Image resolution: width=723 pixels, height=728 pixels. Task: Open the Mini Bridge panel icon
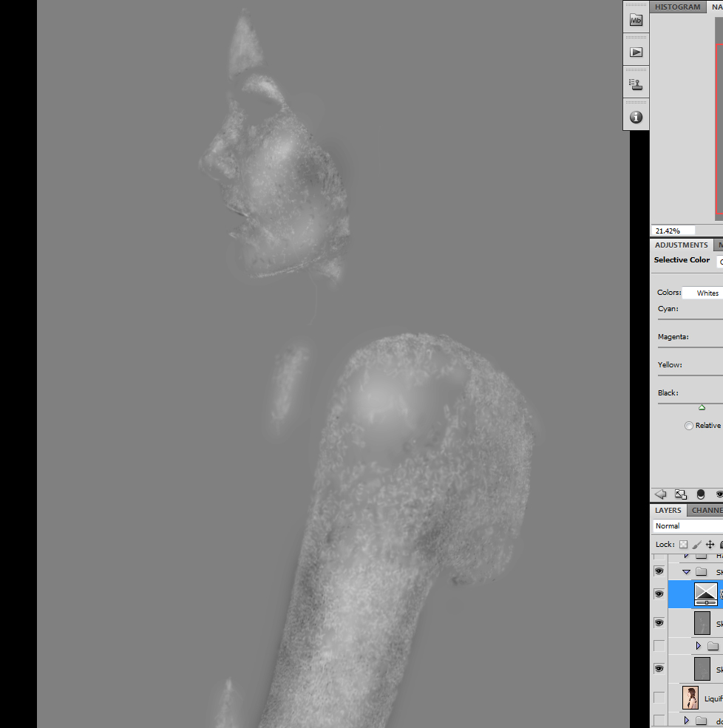[636, 20]
